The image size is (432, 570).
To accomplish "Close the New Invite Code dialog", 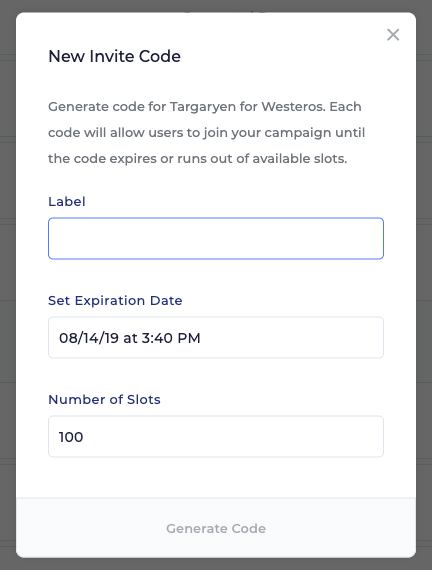I will (x=393, y=35).
